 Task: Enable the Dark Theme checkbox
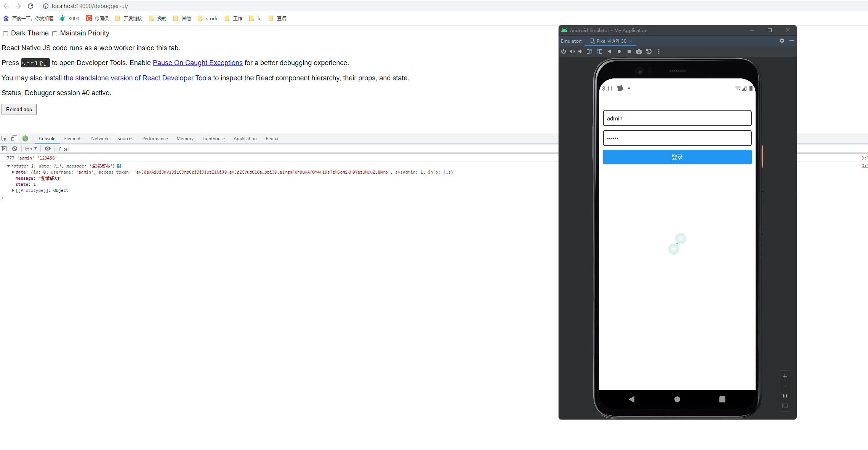(x=5, y=34)
